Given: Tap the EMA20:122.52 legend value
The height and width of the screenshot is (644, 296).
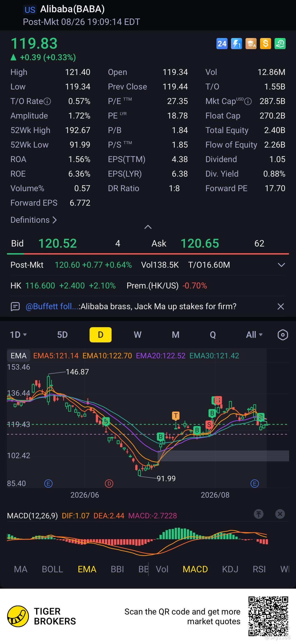Looking at the screenshot, I should click(161, 356).
